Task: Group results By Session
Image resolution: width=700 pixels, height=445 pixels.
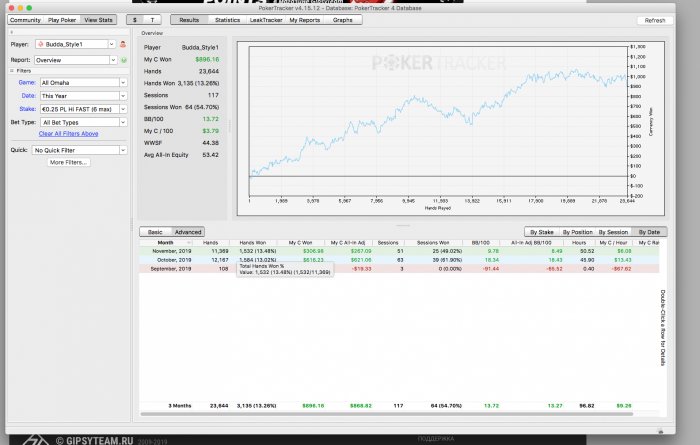Action: click(613, 232)
